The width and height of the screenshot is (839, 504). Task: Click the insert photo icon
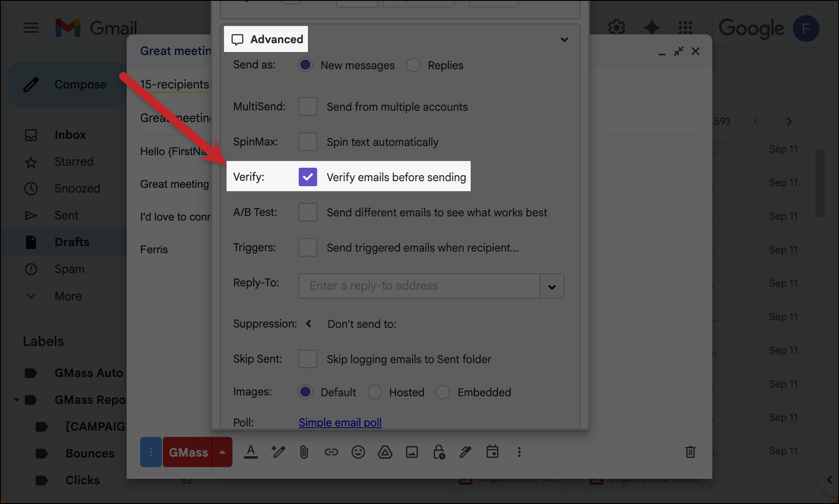tap(412, 452)
